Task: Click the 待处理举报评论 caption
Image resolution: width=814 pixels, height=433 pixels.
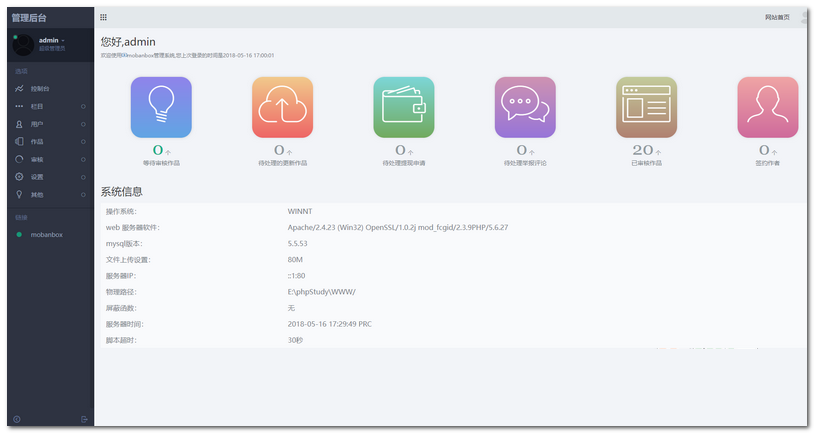Action: tap(525, 163)
